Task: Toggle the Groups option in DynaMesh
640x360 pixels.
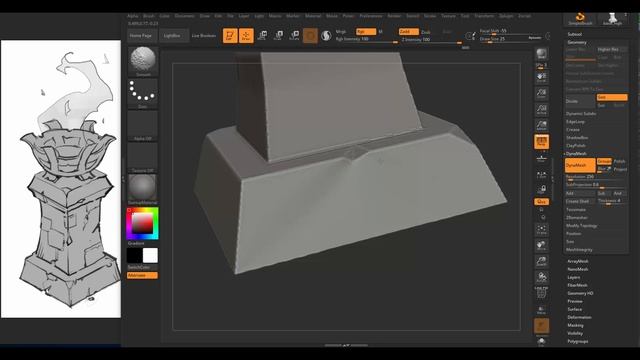Action: tap(604, 161)
